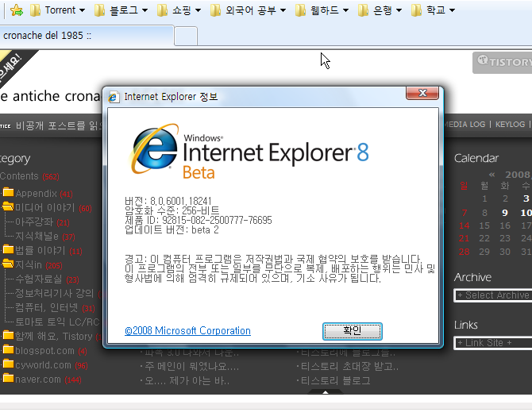Open the ©2008 Microsoft Corporation link
532x420 pixels.
[x=187, y=330]
